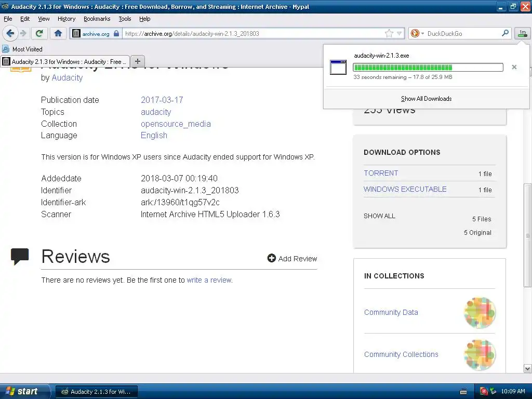This screenshot has width=532, height=399.
Task: Open the URL history dropdown arrow
Action: 400,33
